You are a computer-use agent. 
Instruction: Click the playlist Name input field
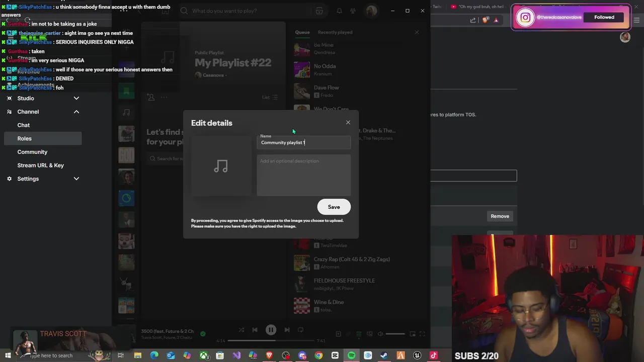coord(303,142)
